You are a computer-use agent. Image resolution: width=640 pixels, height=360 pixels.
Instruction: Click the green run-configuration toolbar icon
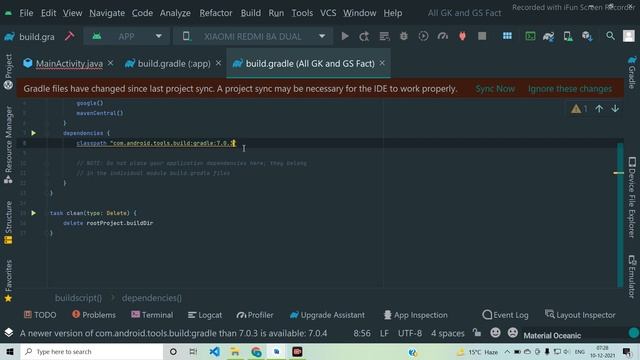pos(530,36)
